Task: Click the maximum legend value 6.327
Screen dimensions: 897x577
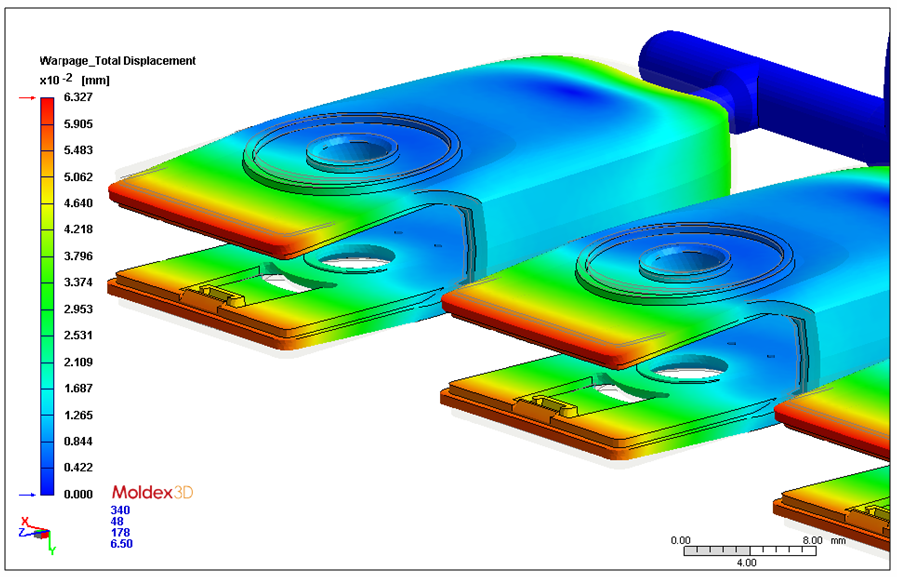Action: pos(78,97)
